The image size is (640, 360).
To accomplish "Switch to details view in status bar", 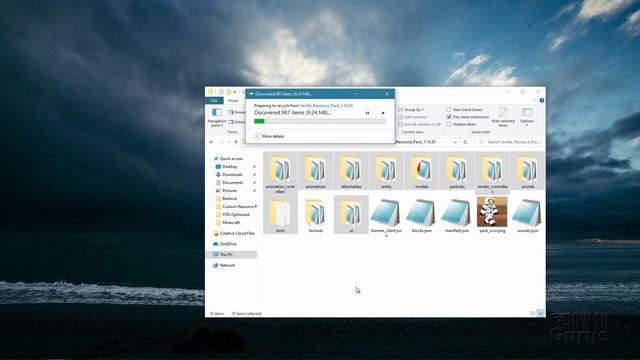I will [533, 313].
